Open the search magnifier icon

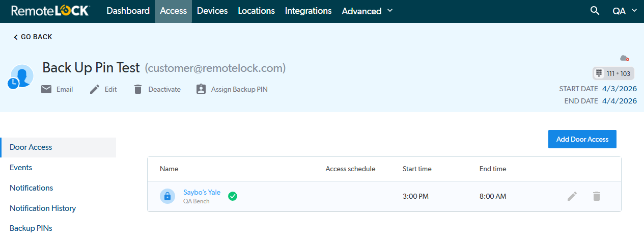[x=595, y=11]
